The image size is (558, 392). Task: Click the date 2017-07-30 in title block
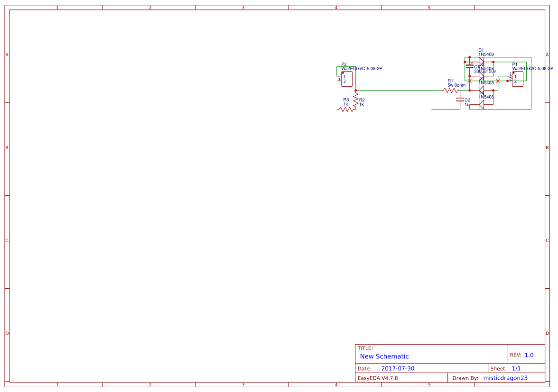(398, 368)
